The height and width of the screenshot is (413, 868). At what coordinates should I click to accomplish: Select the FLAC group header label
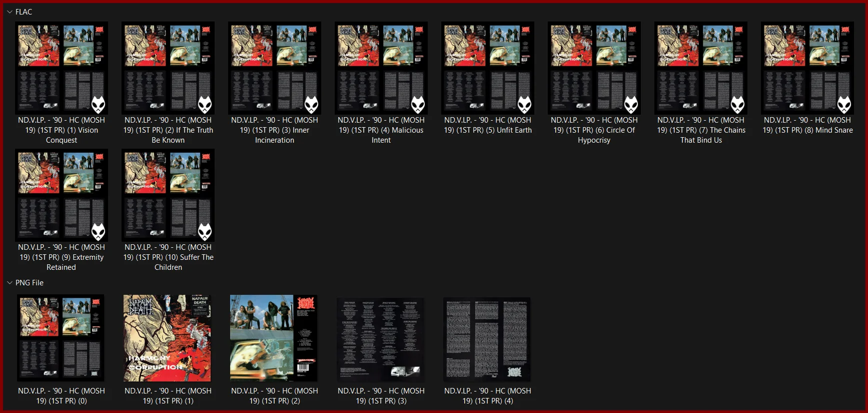(x=24, y=12)
